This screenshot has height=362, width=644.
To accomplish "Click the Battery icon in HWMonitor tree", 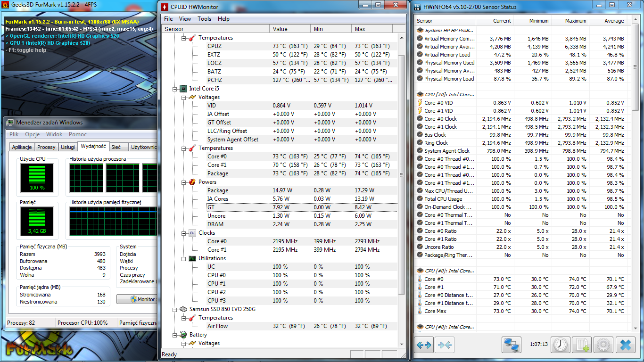I will tap(183, 335).
